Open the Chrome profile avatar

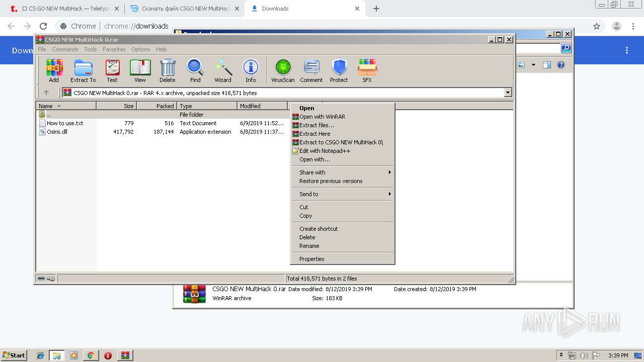point(617,26)
